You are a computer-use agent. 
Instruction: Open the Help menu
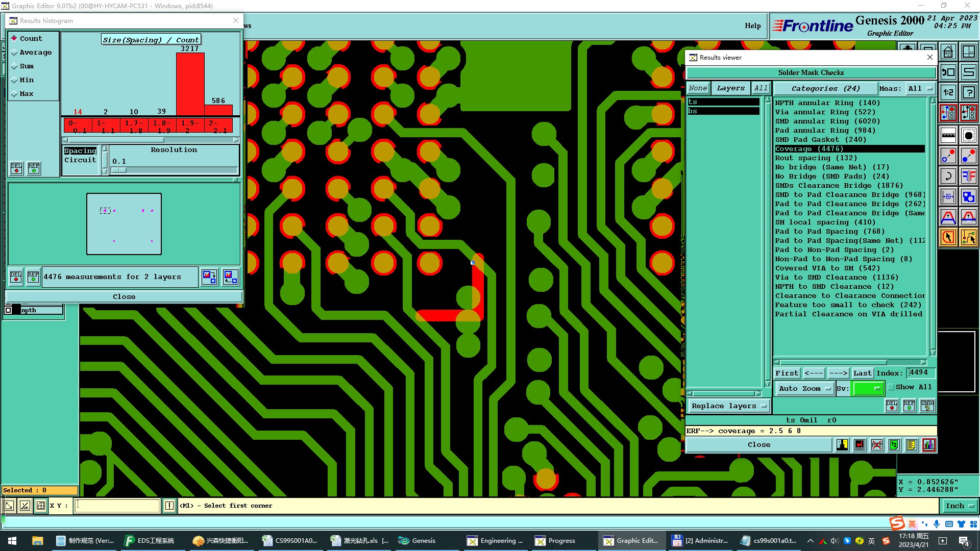pos(752,26)
